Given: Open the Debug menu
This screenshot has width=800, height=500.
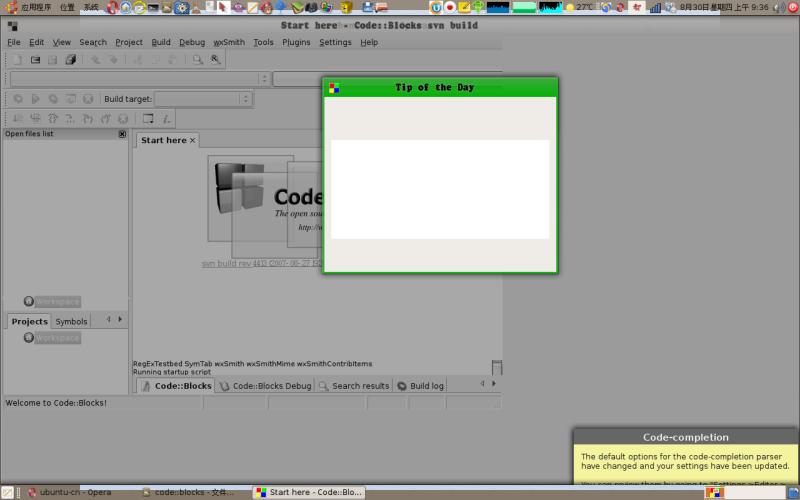Looking at the screenshot, I should 192,42.
